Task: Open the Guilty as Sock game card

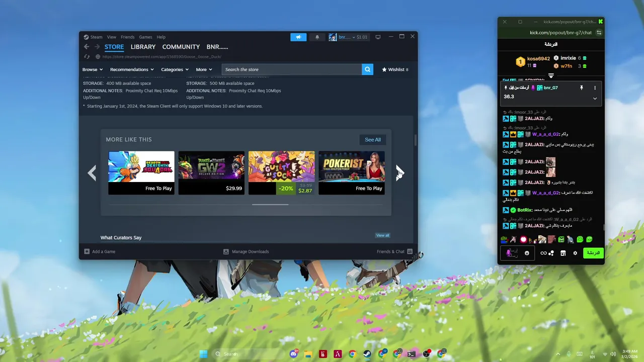Action: 281,172
